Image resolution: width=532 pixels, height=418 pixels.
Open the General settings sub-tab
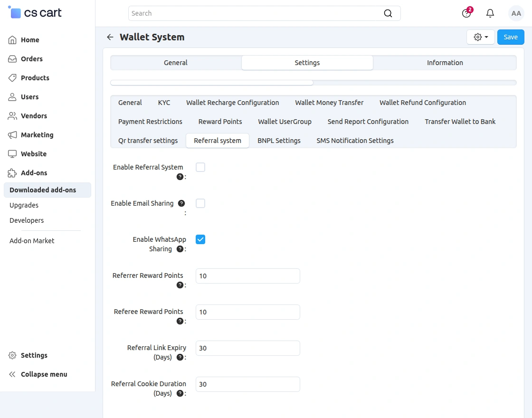point(130,103)
